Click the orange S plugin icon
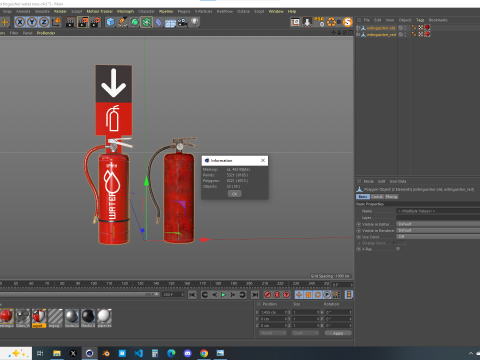The height and width of the screenshot is (360, 480). [x=348, y=22]
